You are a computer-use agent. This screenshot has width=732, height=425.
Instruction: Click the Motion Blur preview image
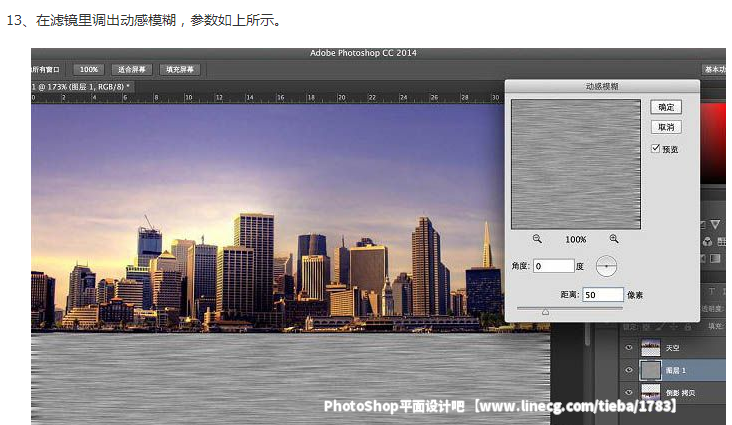tap(576, 164)
